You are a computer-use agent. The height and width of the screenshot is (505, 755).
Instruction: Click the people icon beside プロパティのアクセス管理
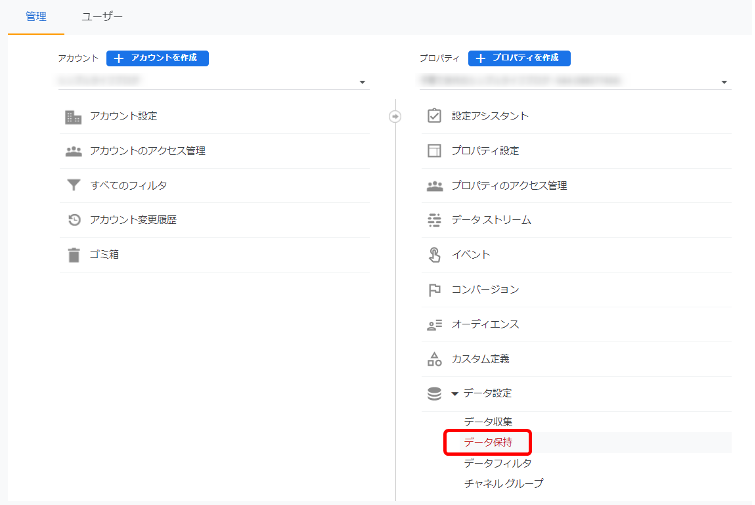(x=434, y=186)
